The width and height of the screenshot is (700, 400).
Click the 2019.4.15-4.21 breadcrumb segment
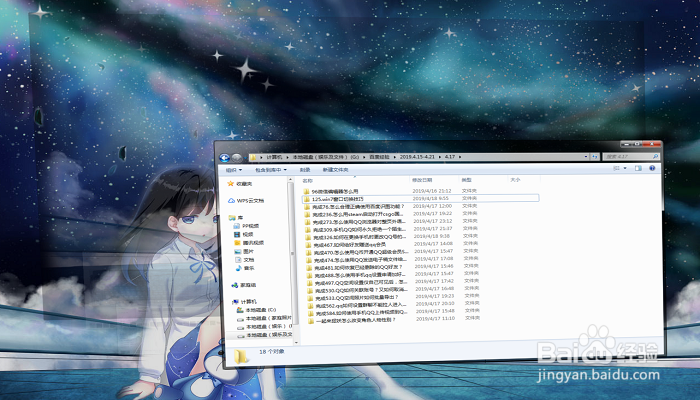pyautogui.click(x=417, y=157)
